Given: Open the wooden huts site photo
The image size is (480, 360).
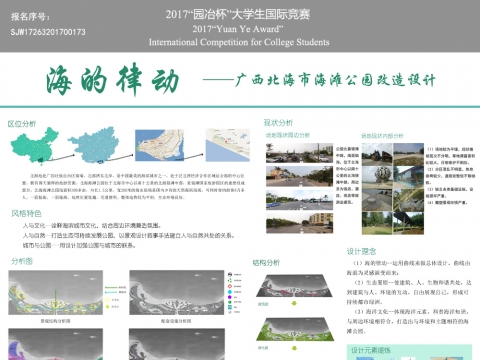Looking at the screenshot, I should (x=377, y=154).
